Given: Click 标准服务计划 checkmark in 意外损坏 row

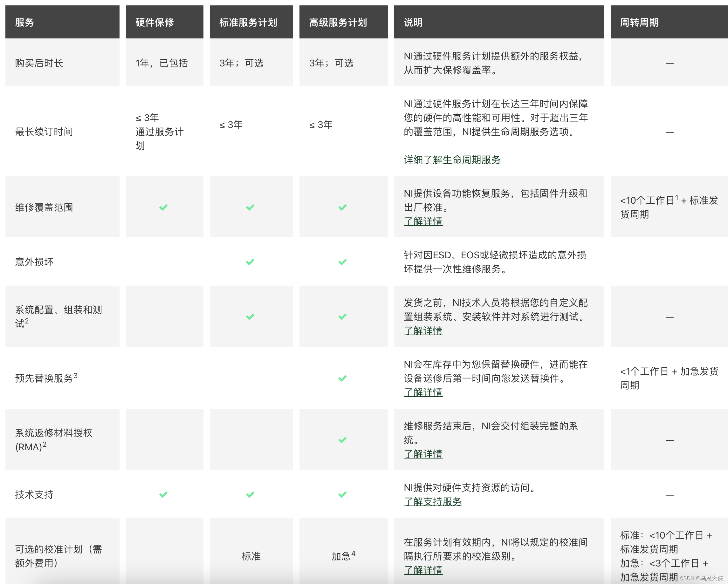Looking at the screenshot, I should [250, 262].
